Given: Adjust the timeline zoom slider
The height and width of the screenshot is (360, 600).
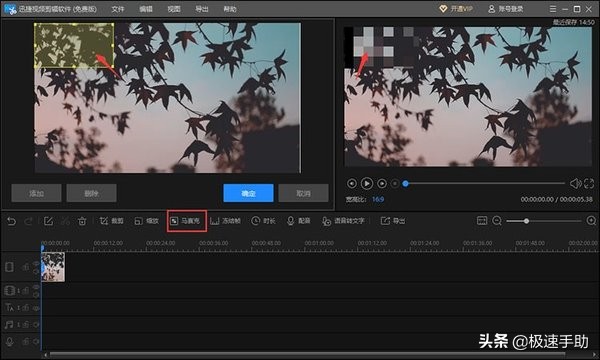Looking at the screenshot, I should tap(527, 221).
